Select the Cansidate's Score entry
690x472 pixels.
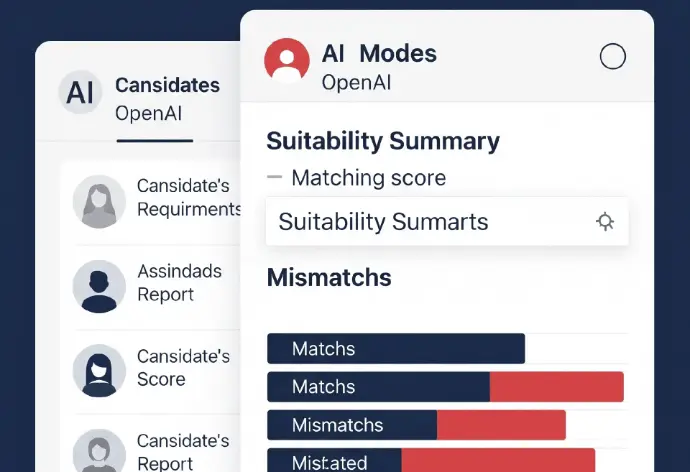pyautogui.click(x=182, y=367)
